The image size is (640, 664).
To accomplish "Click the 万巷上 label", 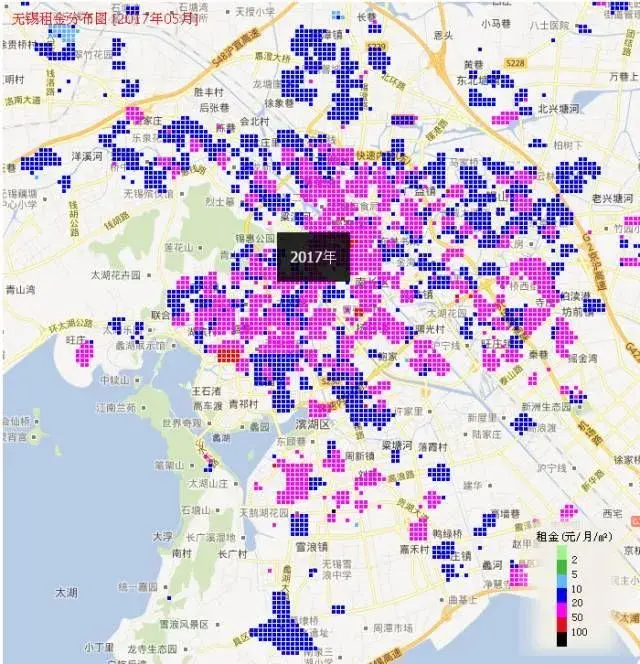I will (x=623, y=77).
